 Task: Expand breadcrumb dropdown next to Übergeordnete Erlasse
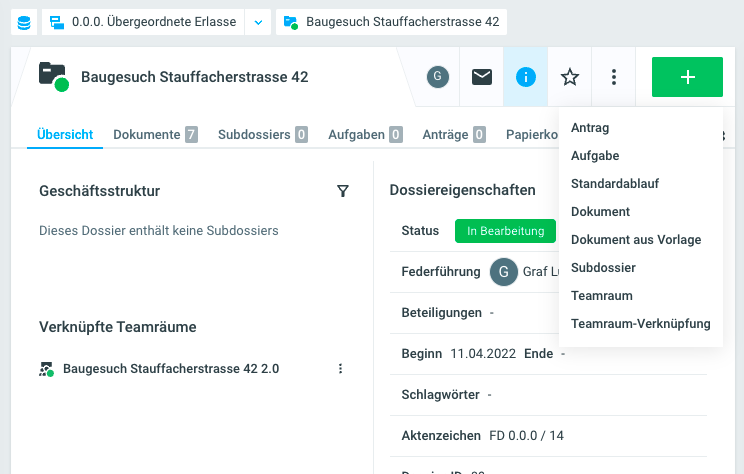(258, 22)
